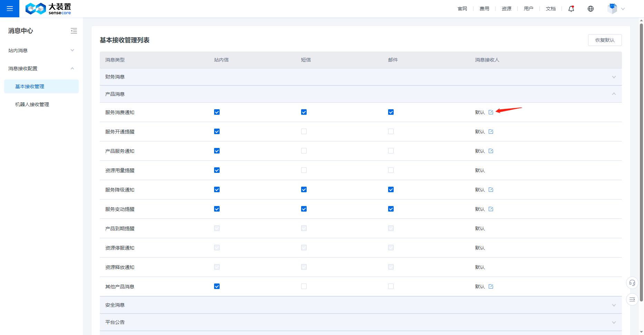
Task: Edit recipient for 服务降级通知
Action: 491,190
